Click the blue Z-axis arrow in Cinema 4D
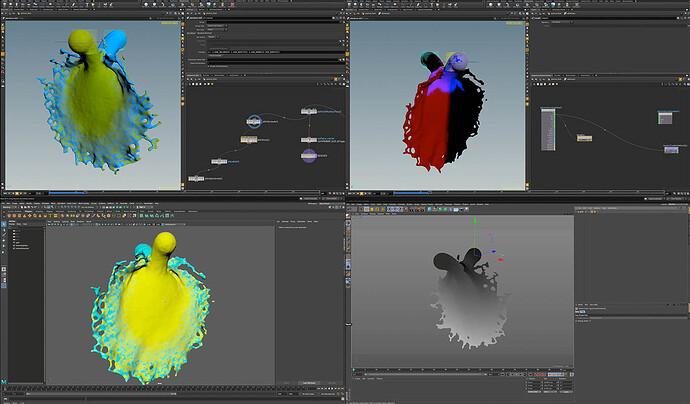Viewport: 690px width, 404px height. tap(494, 252)
